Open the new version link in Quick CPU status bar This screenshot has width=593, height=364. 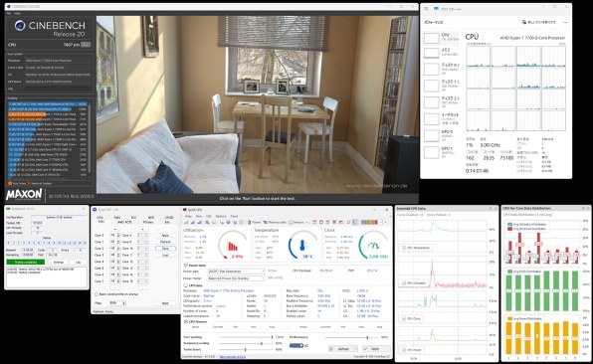click(x=233, y=356)
